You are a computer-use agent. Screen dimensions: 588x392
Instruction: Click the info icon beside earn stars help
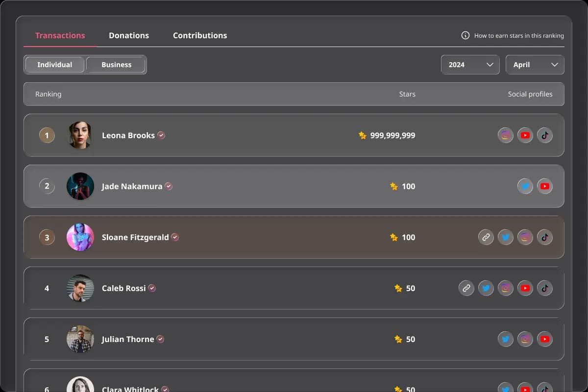465,35
